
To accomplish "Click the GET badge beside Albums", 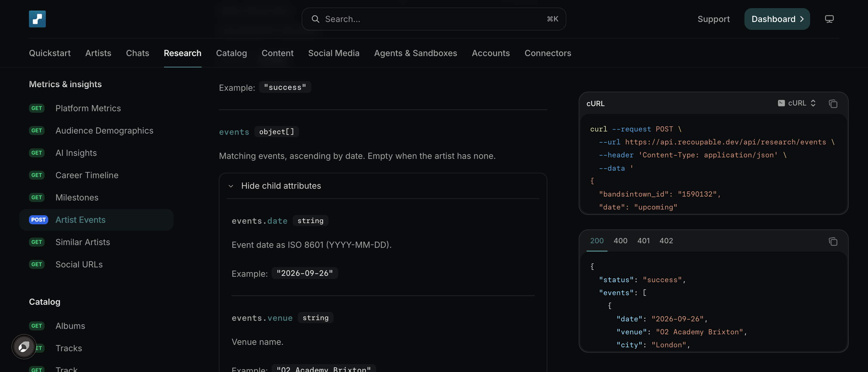I will [x=37, y=326].
